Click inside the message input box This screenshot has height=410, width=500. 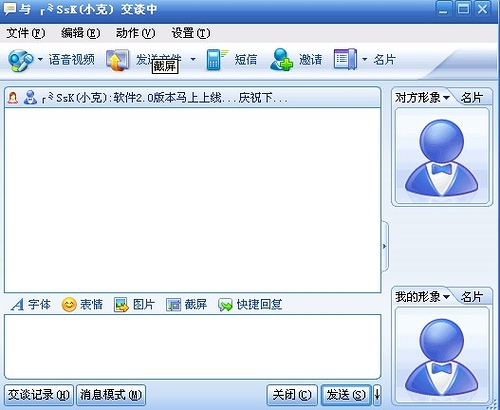[x=193, y=347]
